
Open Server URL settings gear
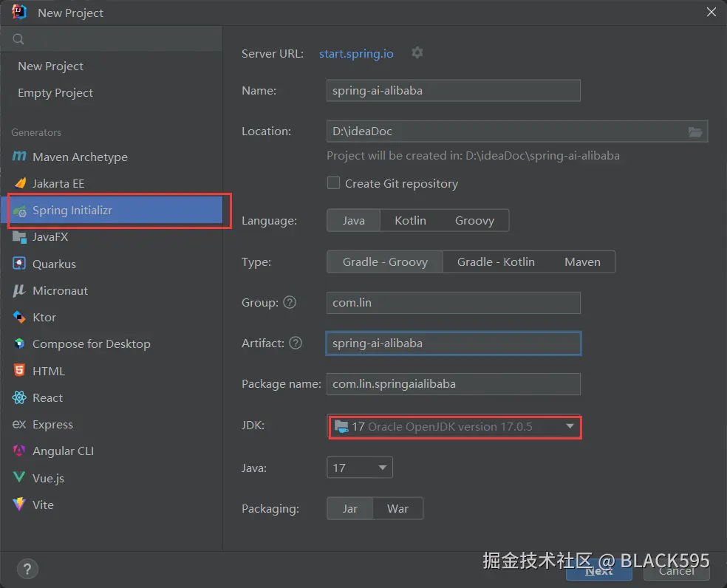pyautogui.click(x=417, y=53)
